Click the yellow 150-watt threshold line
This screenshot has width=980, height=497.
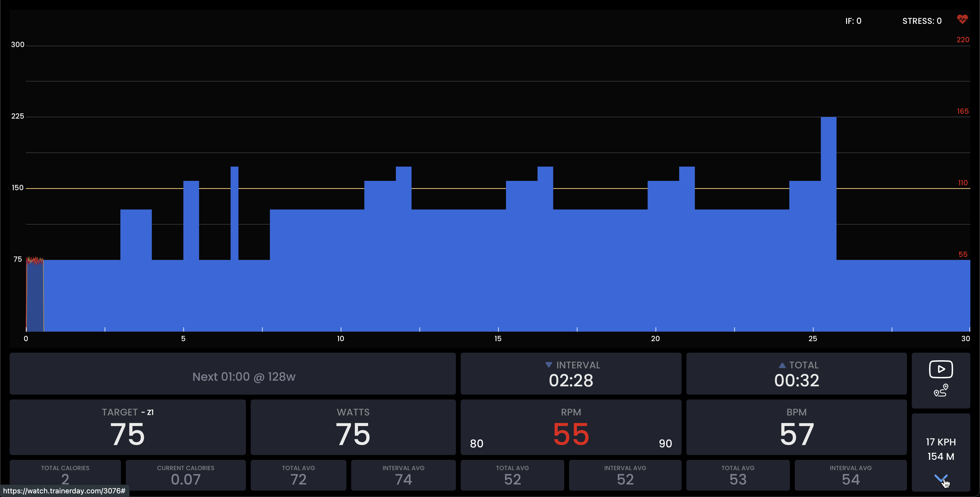click(x=498, y=188)
